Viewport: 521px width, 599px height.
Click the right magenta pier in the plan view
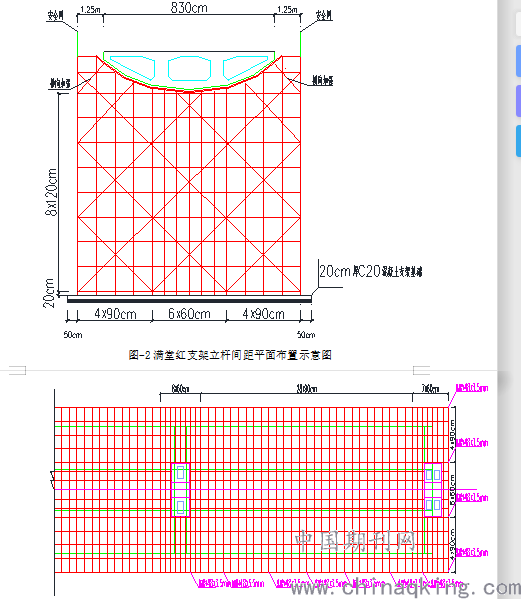433,490
